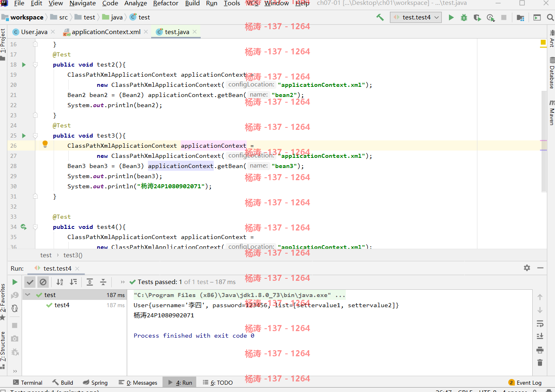This screenshot has height=392, width=555.
Task: Click test3() in editor breadcrumb
Action: [x=73, y=255]
